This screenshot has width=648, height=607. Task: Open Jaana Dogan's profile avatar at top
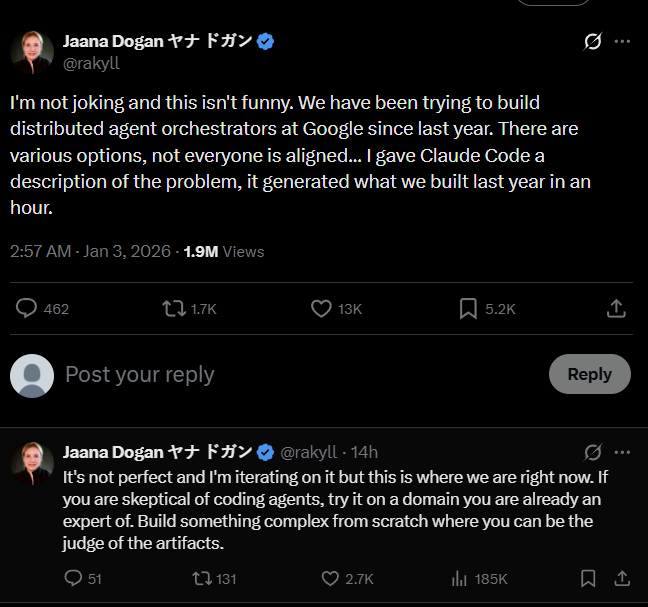pos(32,52)
